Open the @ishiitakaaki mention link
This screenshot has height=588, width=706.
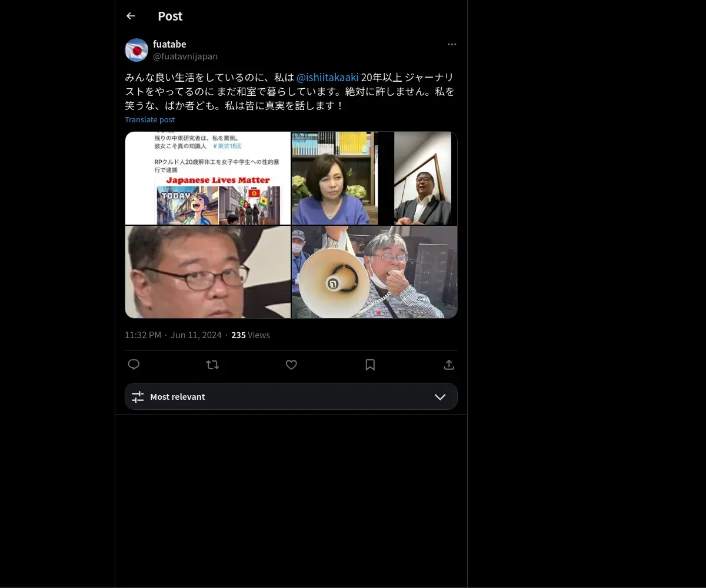327,78
